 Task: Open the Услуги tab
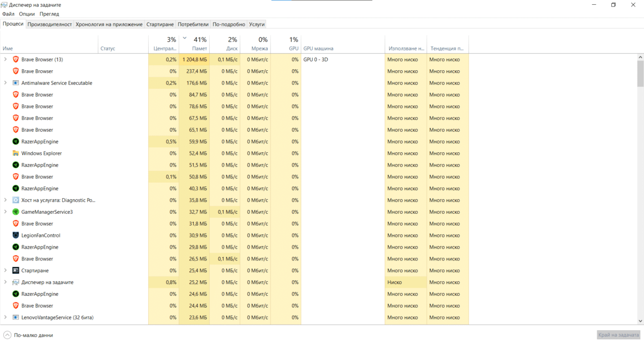coord(257,24)
